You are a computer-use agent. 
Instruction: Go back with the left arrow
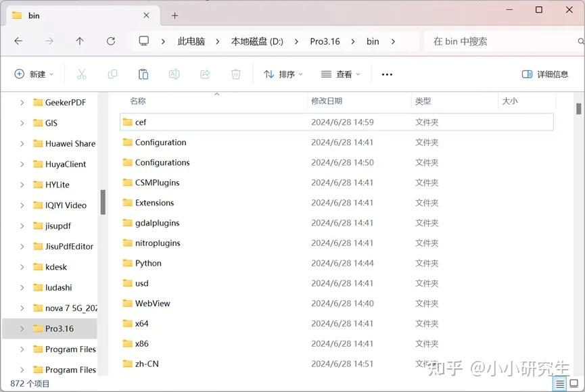coord(18,41)
